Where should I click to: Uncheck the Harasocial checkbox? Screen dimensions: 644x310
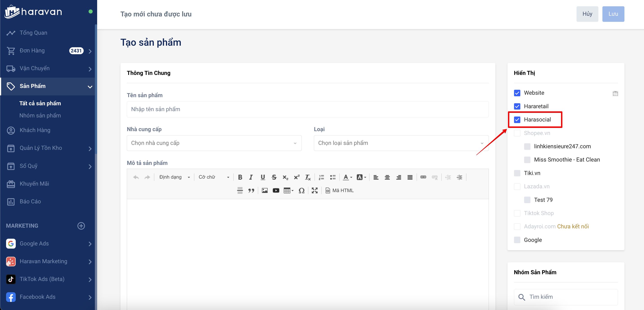517,120
